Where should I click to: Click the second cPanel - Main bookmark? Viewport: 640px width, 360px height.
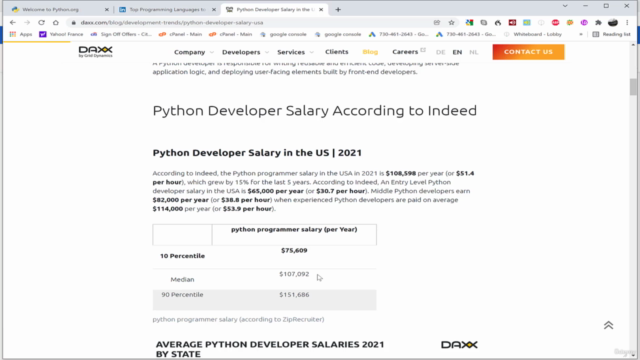click(x=231, y=34)
